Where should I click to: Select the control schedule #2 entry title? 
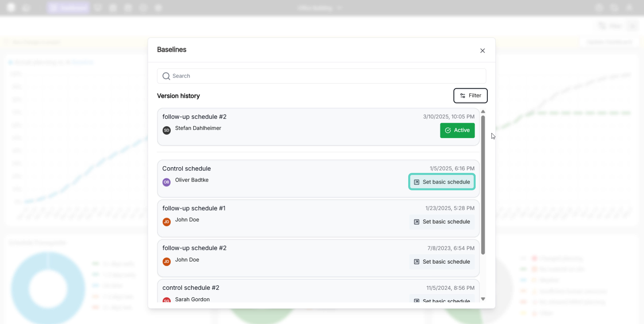click(191, 288)
